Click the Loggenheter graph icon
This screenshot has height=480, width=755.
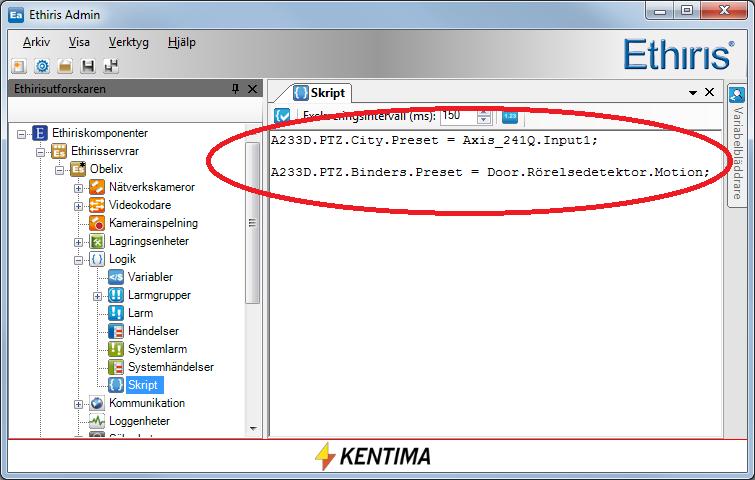pos(97,421)
